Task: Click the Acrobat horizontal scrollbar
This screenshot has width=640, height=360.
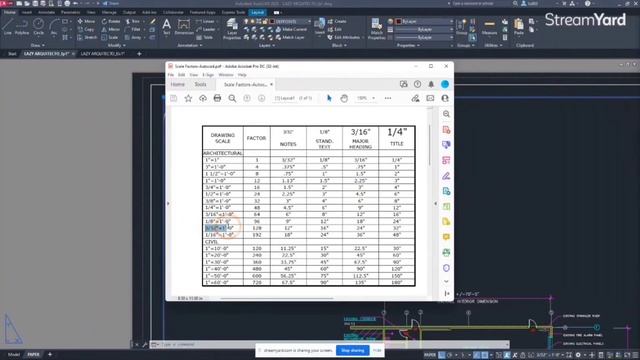Action: point(277,298)
